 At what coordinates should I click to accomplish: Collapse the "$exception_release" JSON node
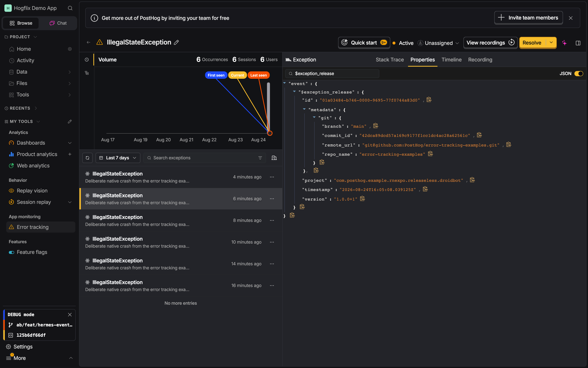[x=294, y=92]
